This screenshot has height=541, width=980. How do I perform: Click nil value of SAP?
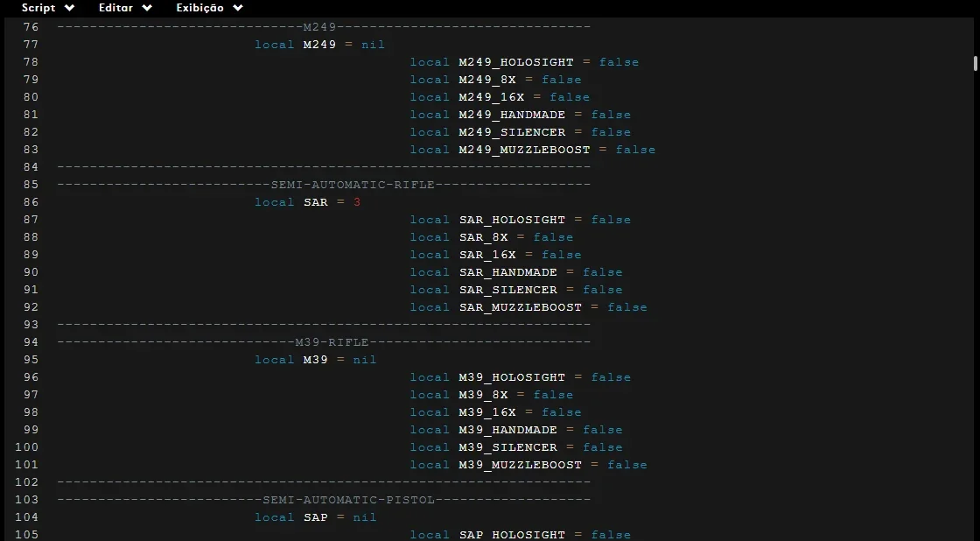[x=365, y=517]
